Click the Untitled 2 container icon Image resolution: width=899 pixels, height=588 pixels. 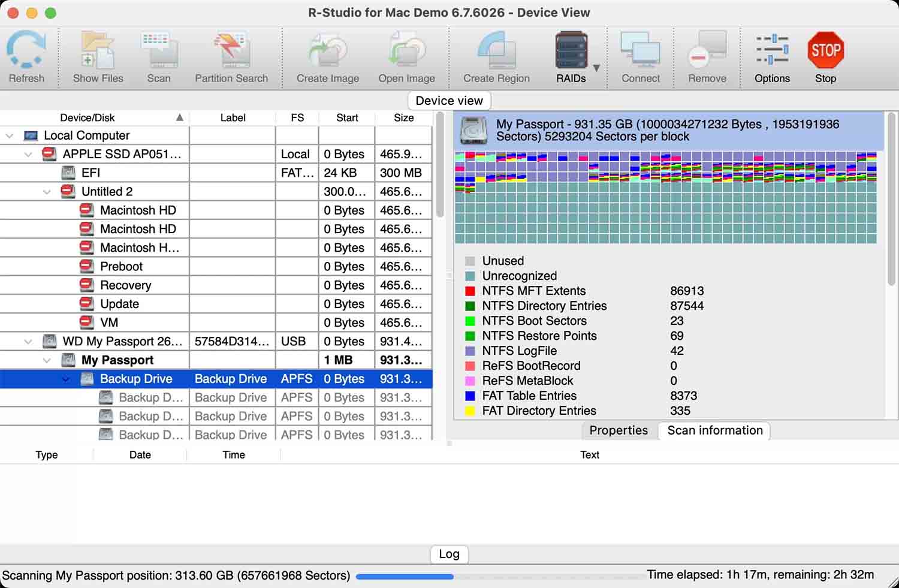(68, 191)
